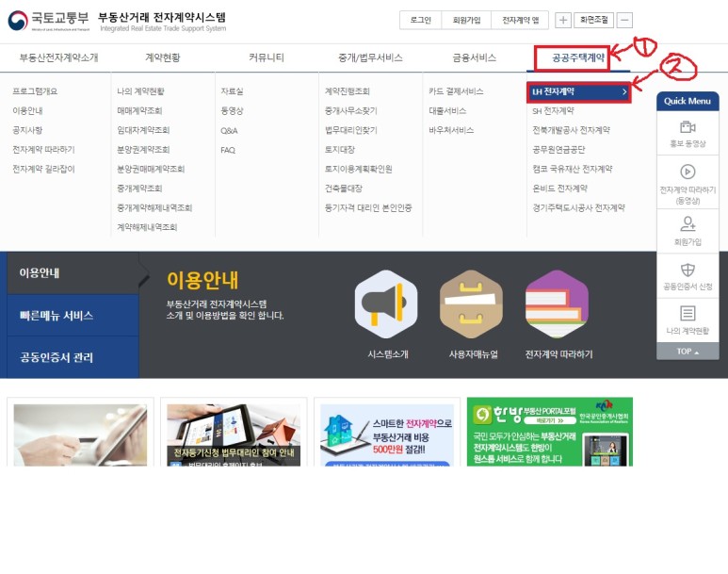Open 등기자격 대리인 본인인증 link
The image size is (728, 574).
tap(368, 207)
